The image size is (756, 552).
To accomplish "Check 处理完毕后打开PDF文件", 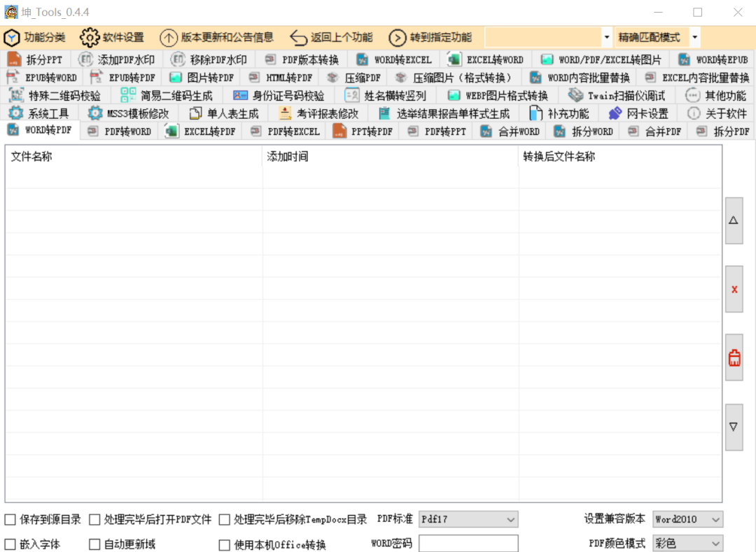I will coord(94,519).
